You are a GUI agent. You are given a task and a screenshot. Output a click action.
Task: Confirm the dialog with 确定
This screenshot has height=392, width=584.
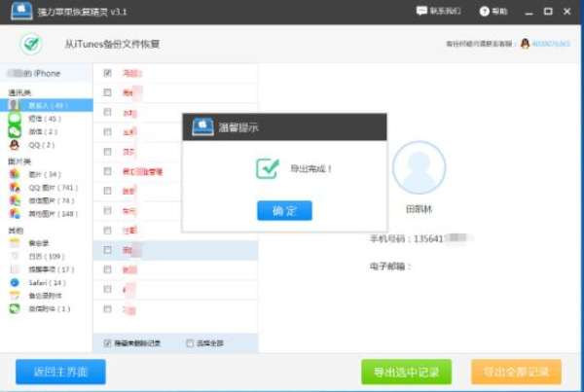pos(284,211)
